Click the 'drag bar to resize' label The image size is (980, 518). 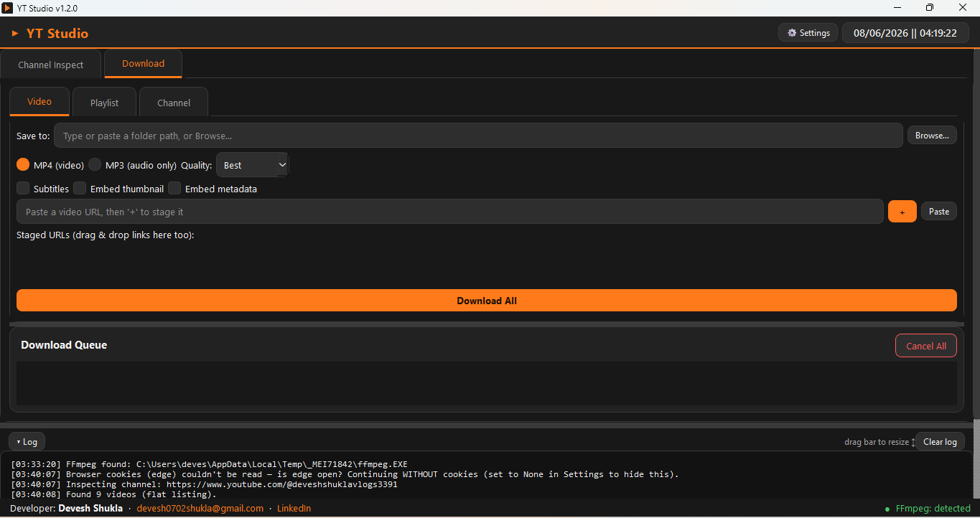[877, 442]
